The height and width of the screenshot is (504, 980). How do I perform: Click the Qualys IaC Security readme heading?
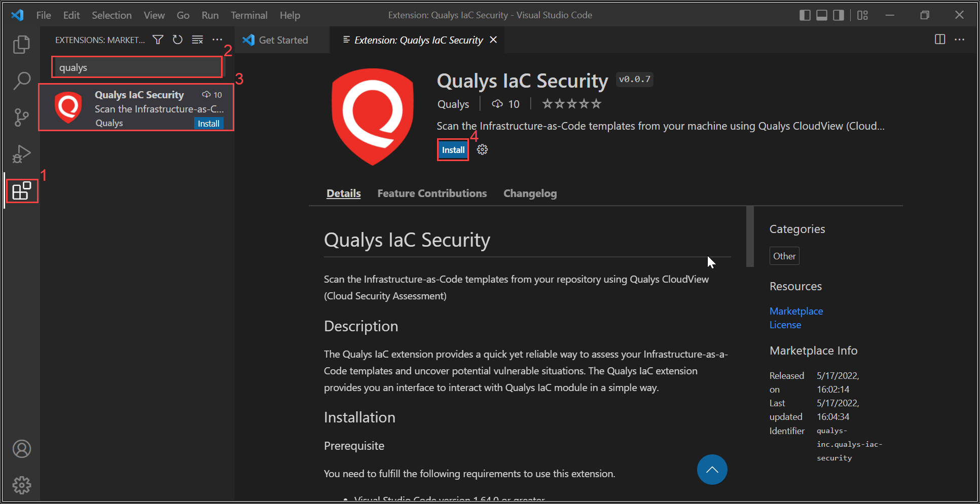(x=407, y=240)
